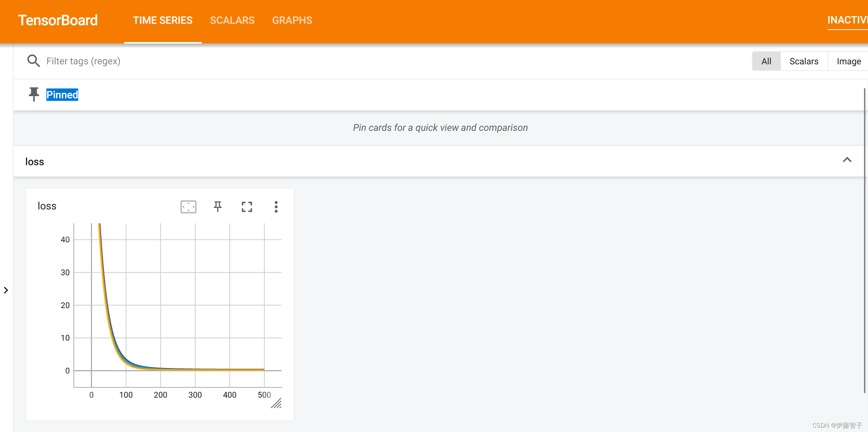
Task: Click the TensorBoard logo
Action: (58, 20)
